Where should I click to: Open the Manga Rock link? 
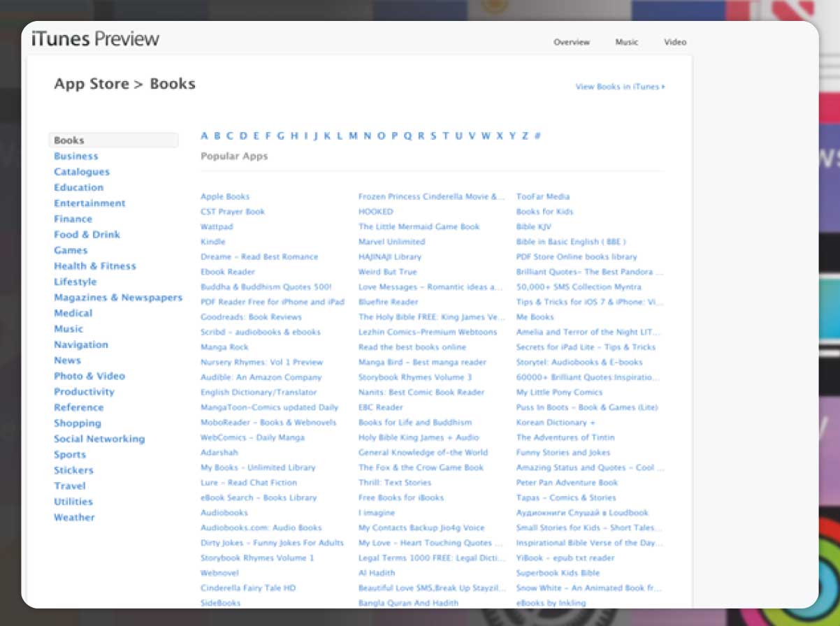[x=224, y=347]
